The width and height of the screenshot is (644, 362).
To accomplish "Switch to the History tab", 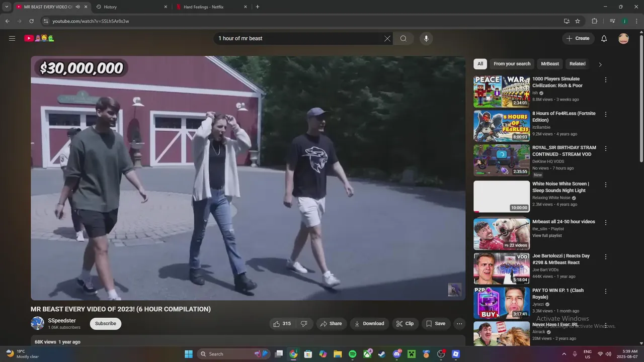I will click(132, 7).
